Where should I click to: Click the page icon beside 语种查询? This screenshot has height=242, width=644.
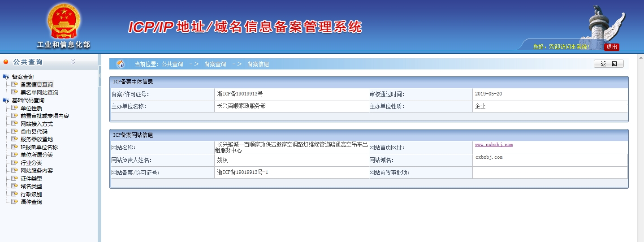click(x=15, y=202)
